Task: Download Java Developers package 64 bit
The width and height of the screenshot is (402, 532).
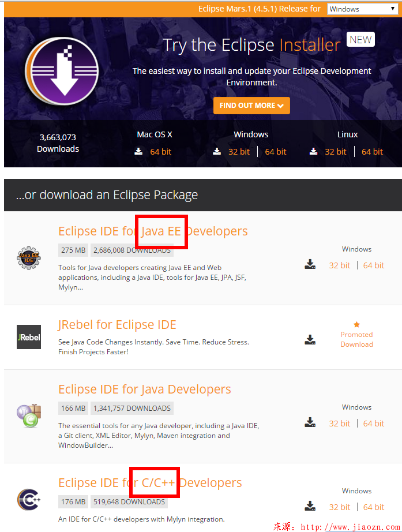Action: coord(374,424)
